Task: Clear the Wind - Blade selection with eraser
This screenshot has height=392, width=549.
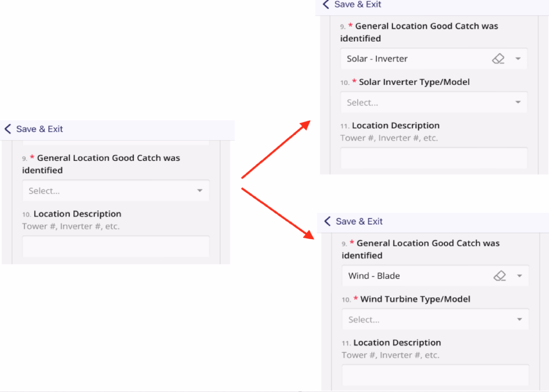Action: (x=500, y=276)
